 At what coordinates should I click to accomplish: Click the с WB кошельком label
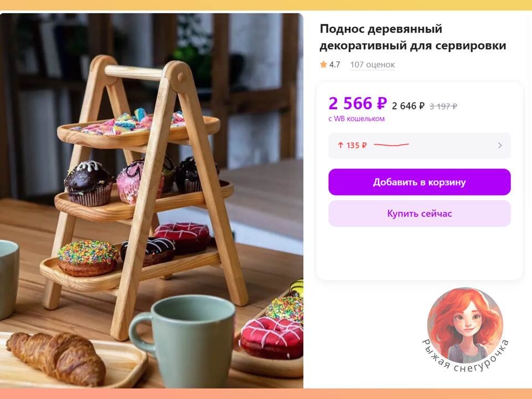[356, 119]
